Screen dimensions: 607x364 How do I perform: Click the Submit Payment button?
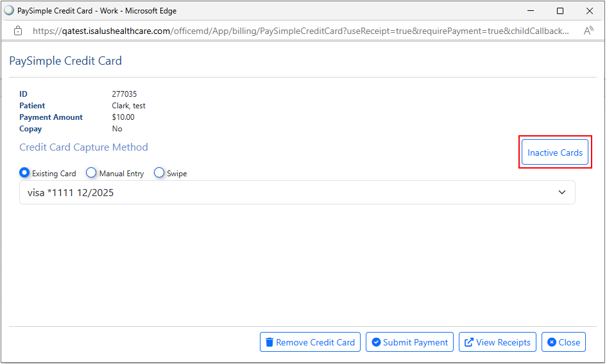click(409, 342)
